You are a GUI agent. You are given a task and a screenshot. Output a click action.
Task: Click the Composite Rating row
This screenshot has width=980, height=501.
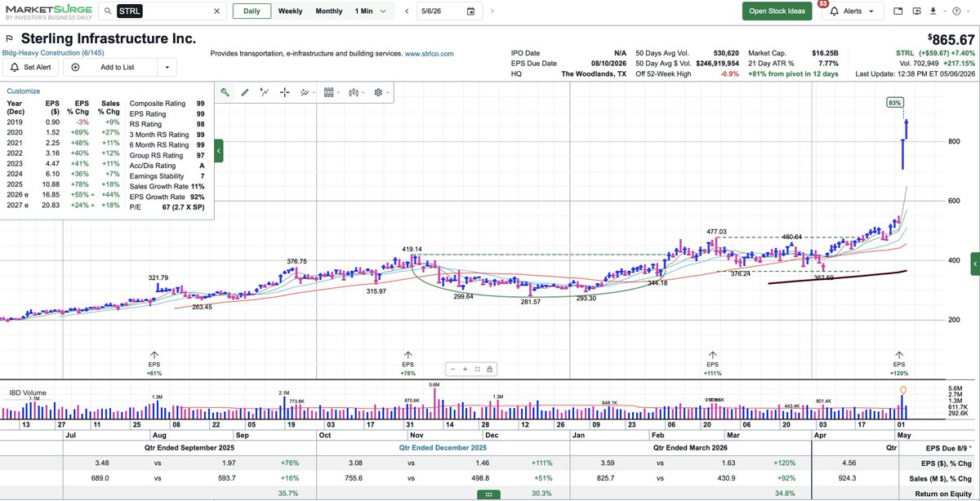167,104
